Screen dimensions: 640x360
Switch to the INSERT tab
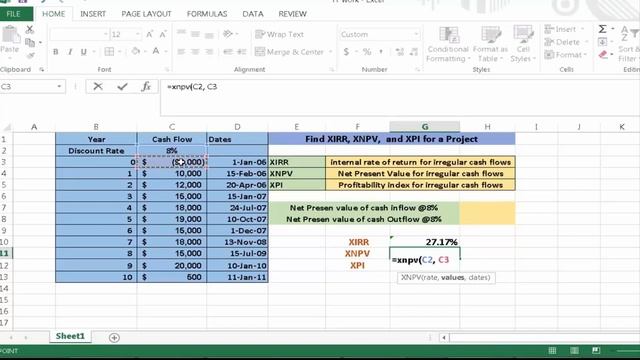[x=93, y=14]
